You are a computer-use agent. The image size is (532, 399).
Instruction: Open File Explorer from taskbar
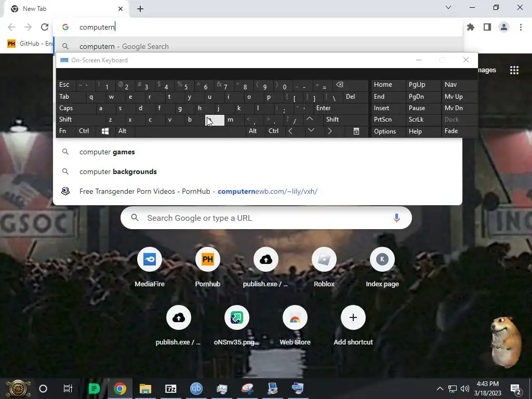point(145,389)
